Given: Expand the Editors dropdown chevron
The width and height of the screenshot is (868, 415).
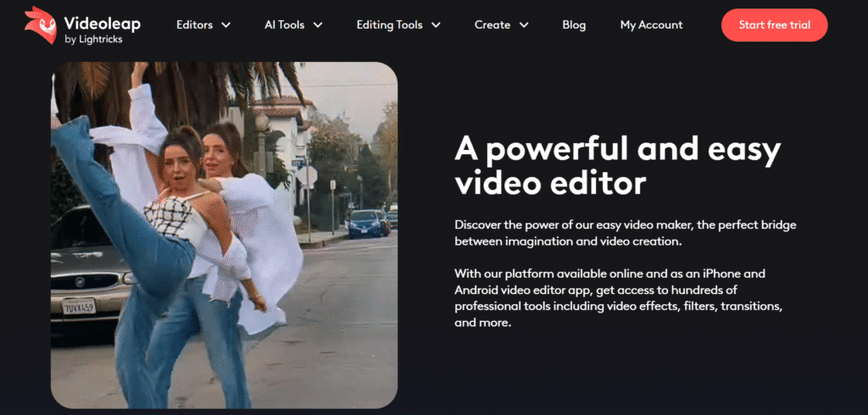Looking at the screenshot, I should pyautogui.click(x=225, y=25).
